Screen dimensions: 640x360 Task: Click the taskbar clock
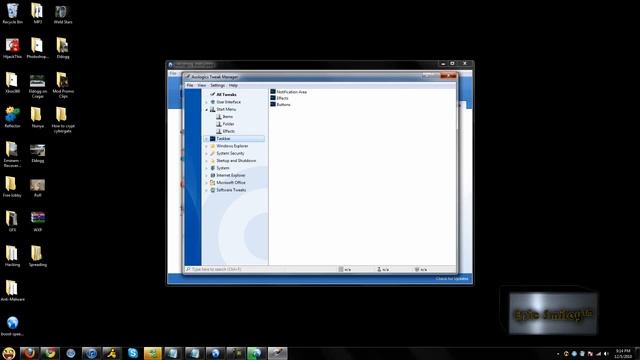pos(623,353)
